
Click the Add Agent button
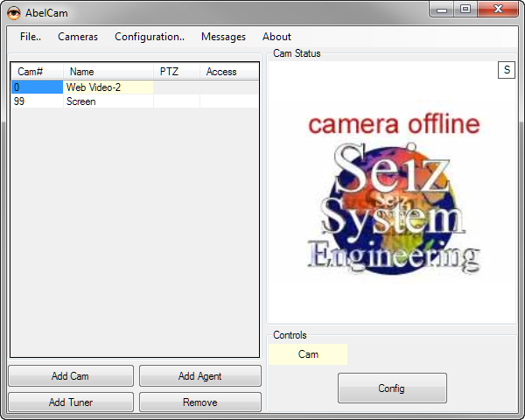[199, 375]
